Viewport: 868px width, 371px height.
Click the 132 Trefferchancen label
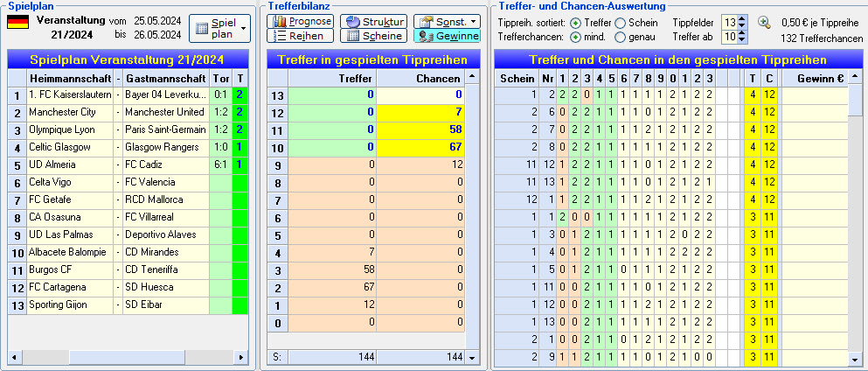click(822, 38)
